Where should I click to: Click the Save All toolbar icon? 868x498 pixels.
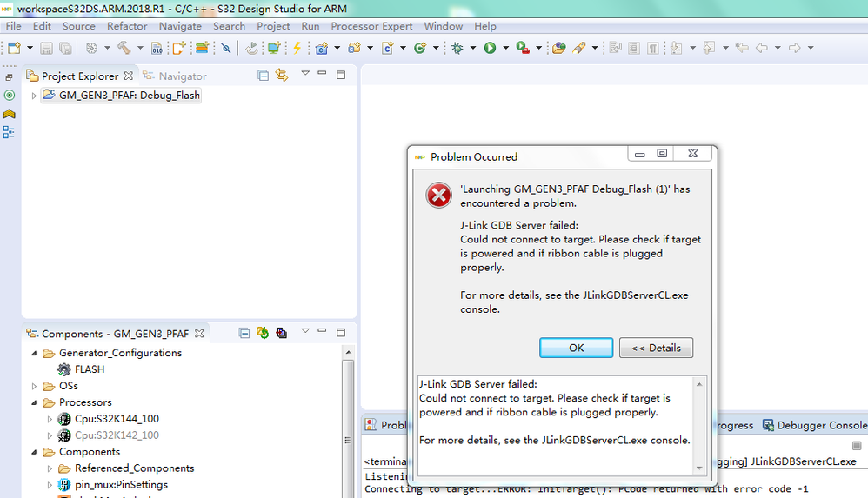pos(65,48)
